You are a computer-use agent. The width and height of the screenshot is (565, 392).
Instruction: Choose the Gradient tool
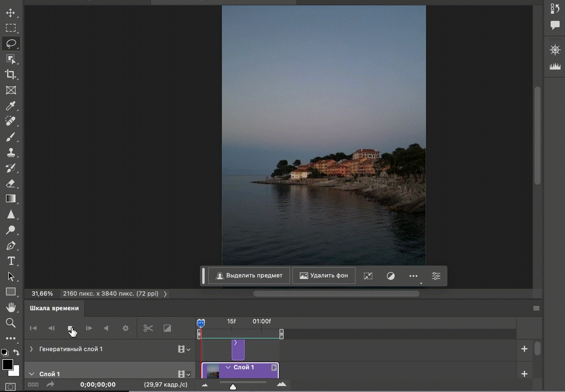click(x=11, y=199)
